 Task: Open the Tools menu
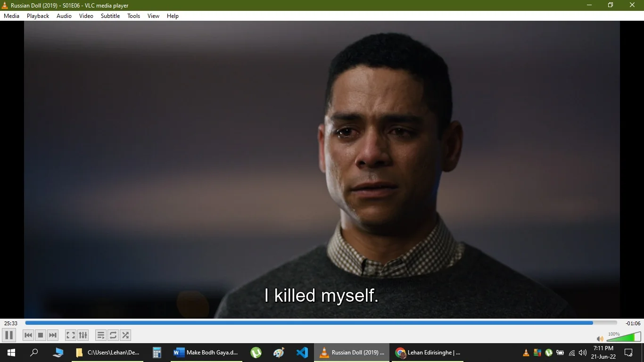(x=134, y=16)
